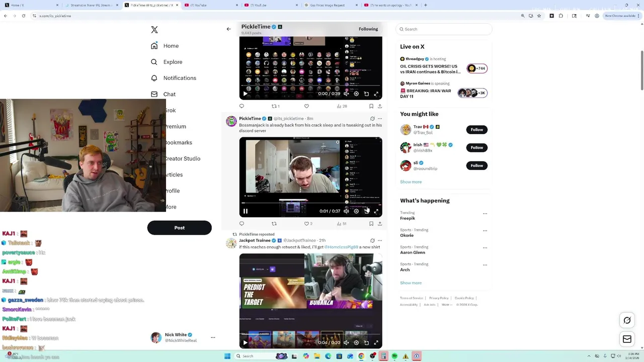Switch to the 'he wants an apology' YouTube tab
Viewport: 644px width, 362px height.
pos(390,5)
